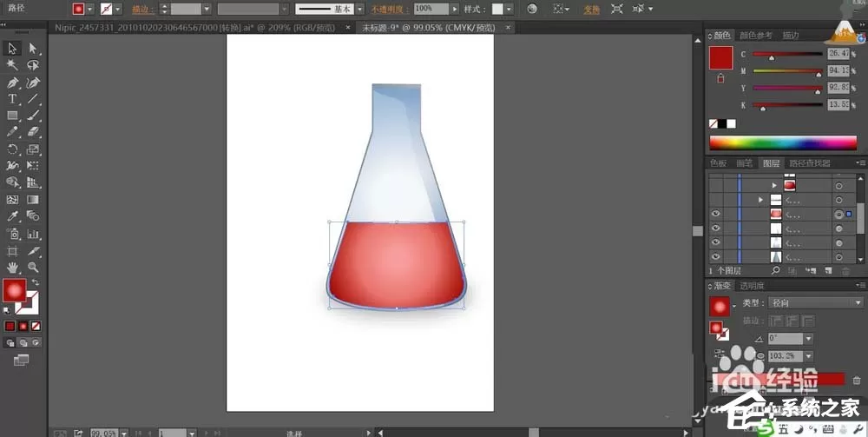The image size is (868, 437).
Task: Switch to the 未标题-9 document tab
Action: tap(429, 27)
